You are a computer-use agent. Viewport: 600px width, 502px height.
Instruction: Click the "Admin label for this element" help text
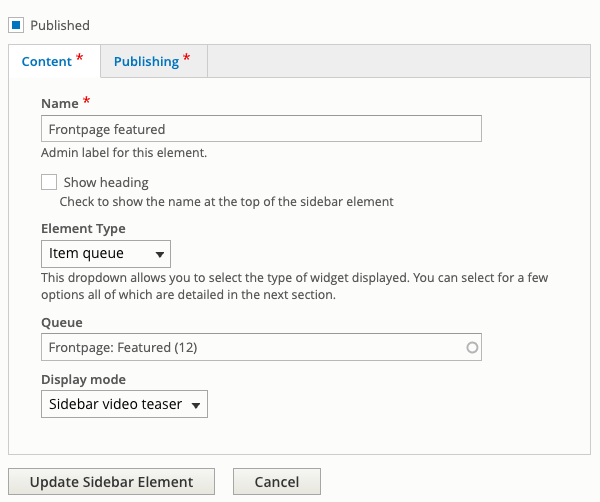124,153
